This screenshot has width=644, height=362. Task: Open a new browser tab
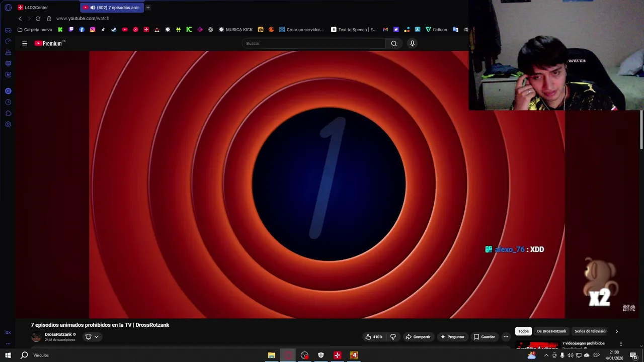coord(148,8)
